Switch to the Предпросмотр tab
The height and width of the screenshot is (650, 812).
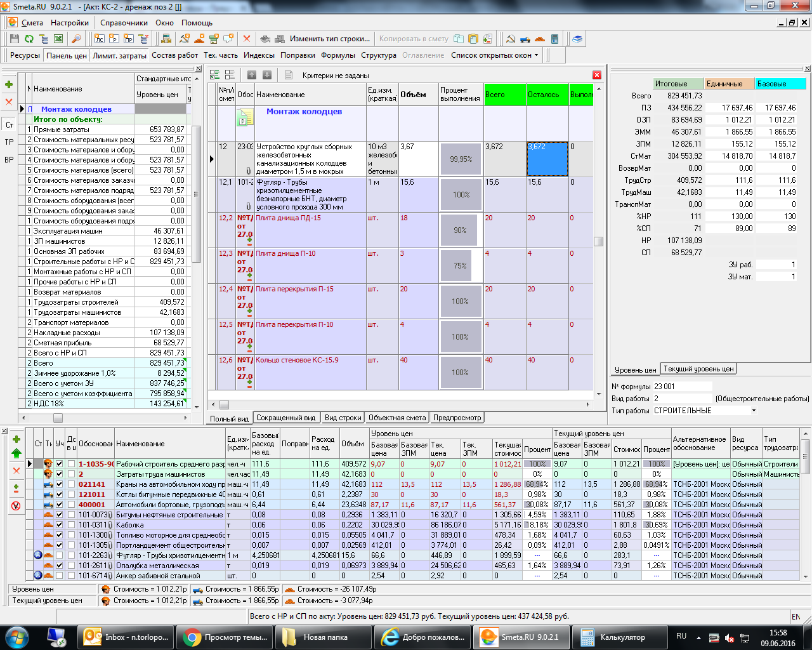(457, 418)
